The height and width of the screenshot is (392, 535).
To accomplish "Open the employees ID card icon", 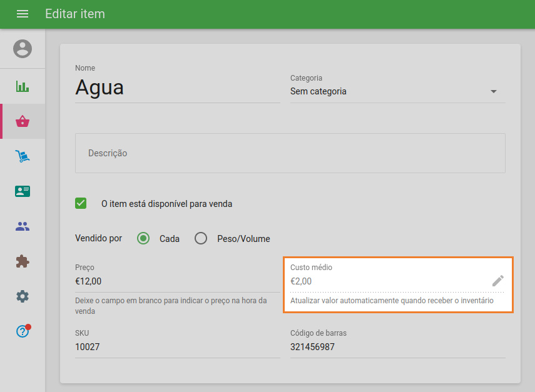I will (x=23, y=191).
